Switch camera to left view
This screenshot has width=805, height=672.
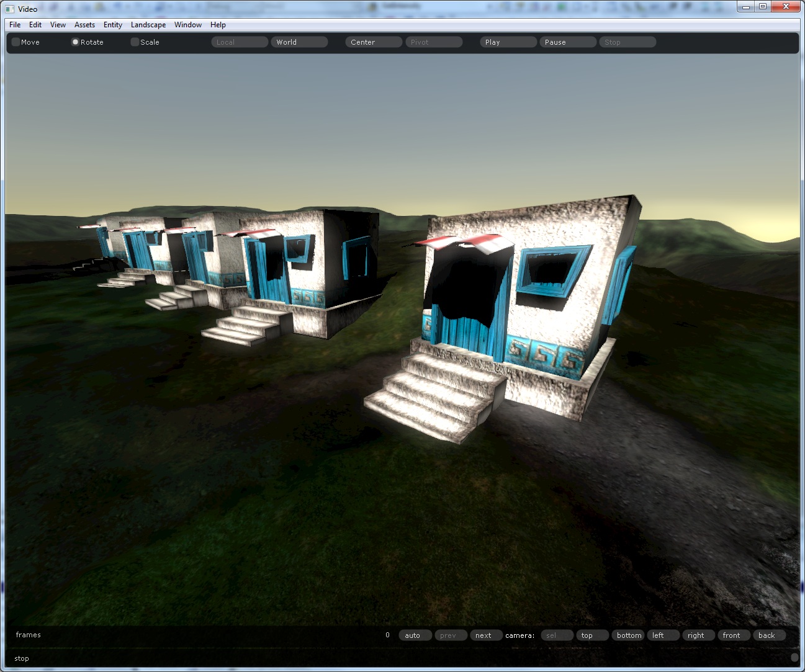click(x=663, y=635)
